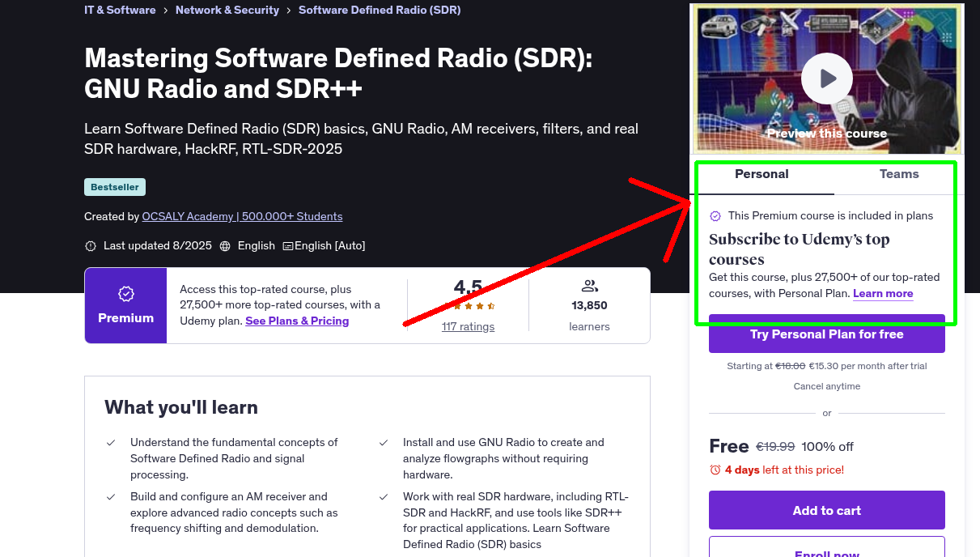
Task: Click the star rating icons
Action: point(469,307)
